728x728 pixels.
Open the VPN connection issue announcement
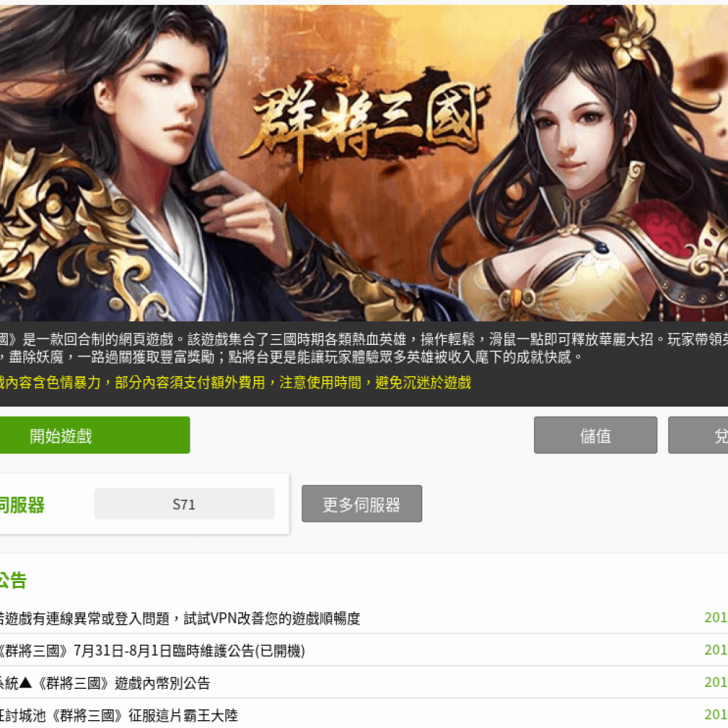point(180,618)
